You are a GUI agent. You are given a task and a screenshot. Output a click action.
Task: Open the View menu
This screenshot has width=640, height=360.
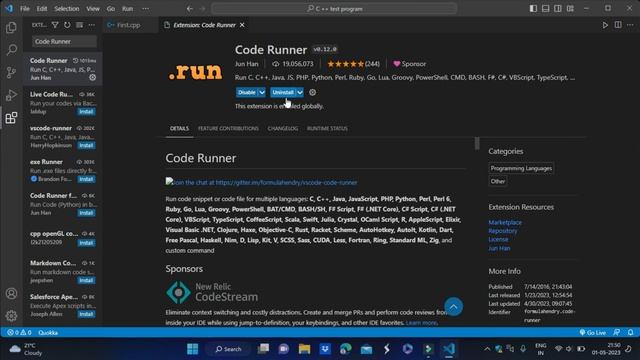click(93, 9)
